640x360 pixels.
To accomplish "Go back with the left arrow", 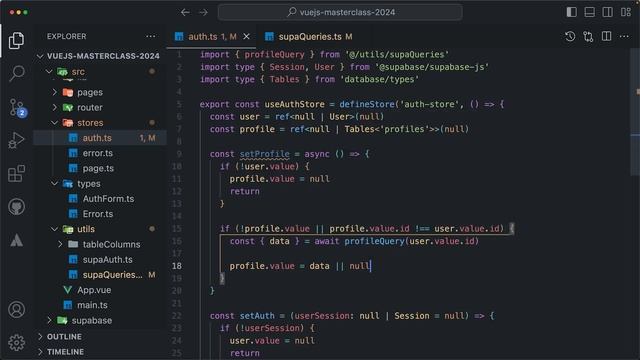I will pos(185,12).
